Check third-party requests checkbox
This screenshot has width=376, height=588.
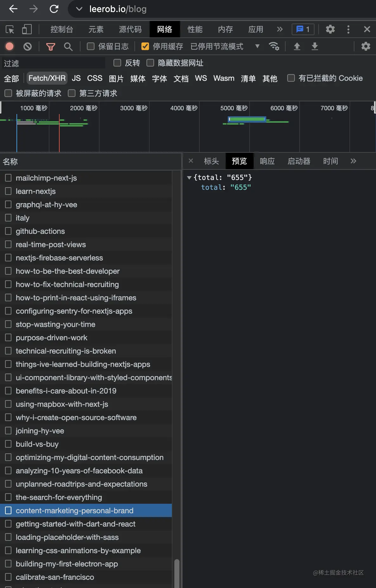[72, 93]
